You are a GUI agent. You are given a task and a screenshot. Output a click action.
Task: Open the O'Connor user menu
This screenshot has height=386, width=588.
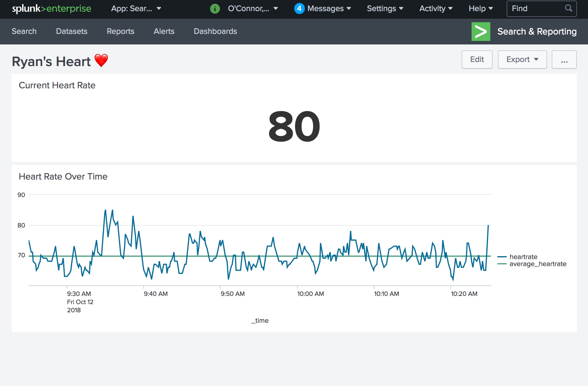253,8
